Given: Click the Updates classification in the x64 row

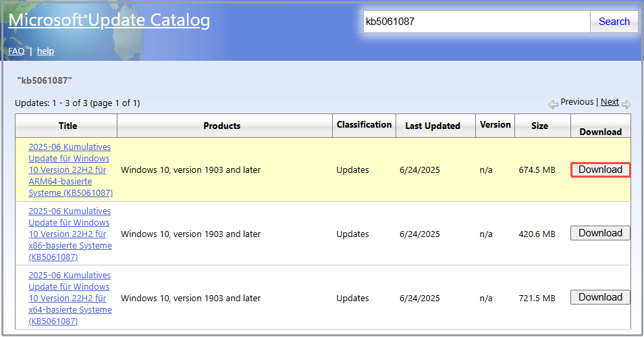Looking at the screenshot, I should pyautogui.click(x=352, y=298).
